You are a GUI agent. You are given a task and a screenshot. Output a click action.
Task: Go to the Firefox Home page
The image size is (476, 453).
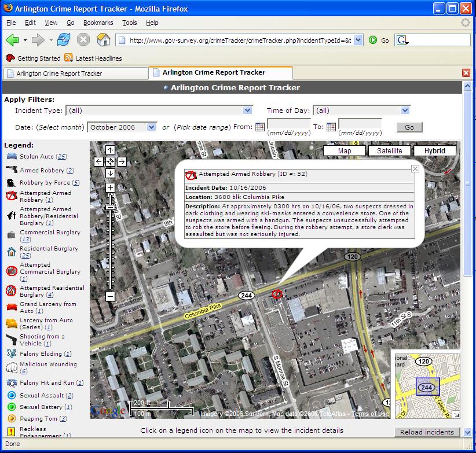pyautogui.click(x=103, y=40)
